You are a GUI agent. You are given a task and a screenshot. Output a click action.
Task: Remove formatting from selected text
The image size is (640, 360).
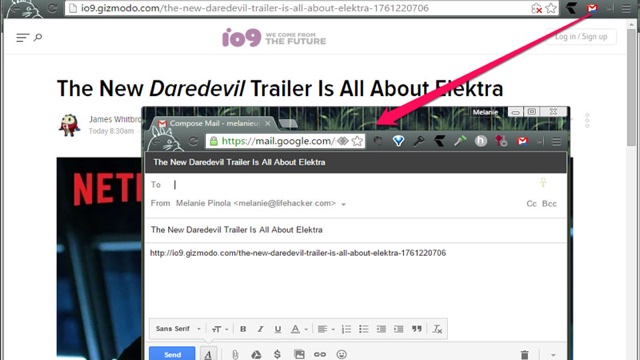point(437,329)
